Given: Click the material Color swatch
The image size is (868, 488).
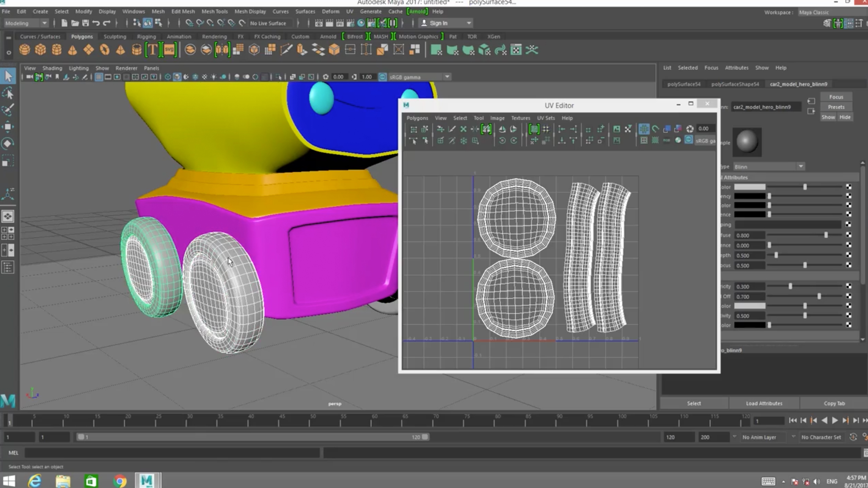Looking at the screenshot, I should 749,187.
